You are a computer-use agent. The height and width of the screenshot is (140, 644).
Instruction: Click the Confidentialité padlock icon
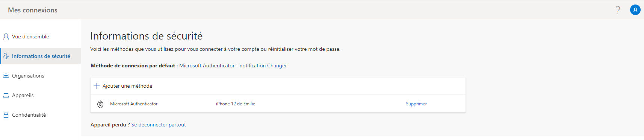pyautogui.click(x=6, y=115)
